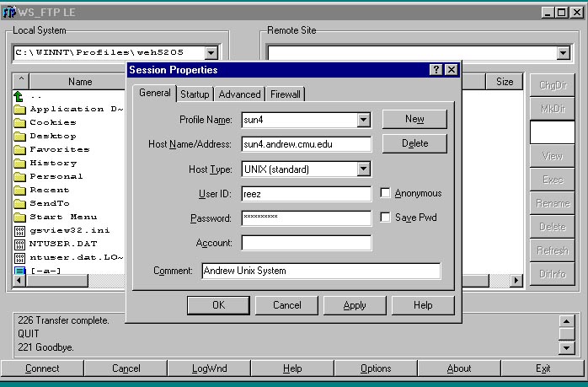Close the Session Properties dialog
This screenshot has width=588, height=387.
point(452,70)
